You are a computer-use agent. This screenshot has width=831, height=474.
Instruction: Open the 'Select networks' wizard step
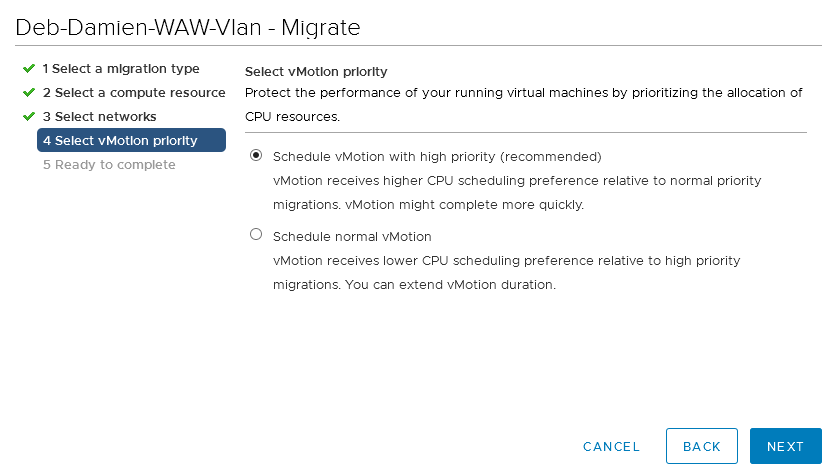pos(99,117)
